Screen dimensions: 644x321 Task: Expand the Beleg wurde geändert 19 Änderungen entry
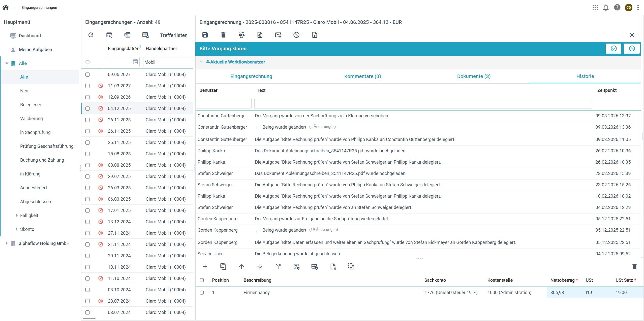(x=257, y=231)
